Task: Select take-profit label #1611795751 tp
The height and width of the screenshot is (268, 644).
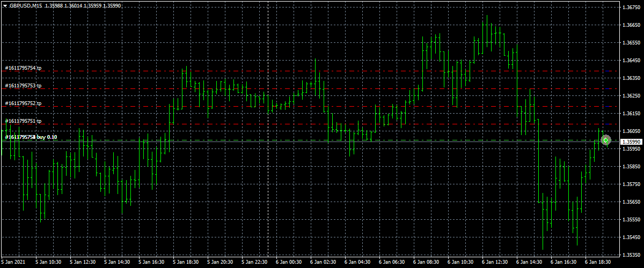Action: [x=24, y=121]
